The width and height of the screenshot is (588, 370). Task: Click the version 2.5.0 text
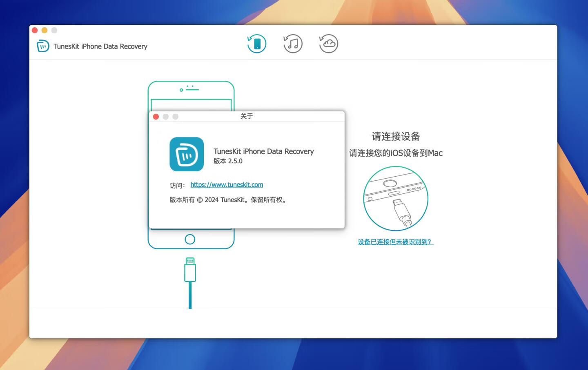tap(228, 161)
